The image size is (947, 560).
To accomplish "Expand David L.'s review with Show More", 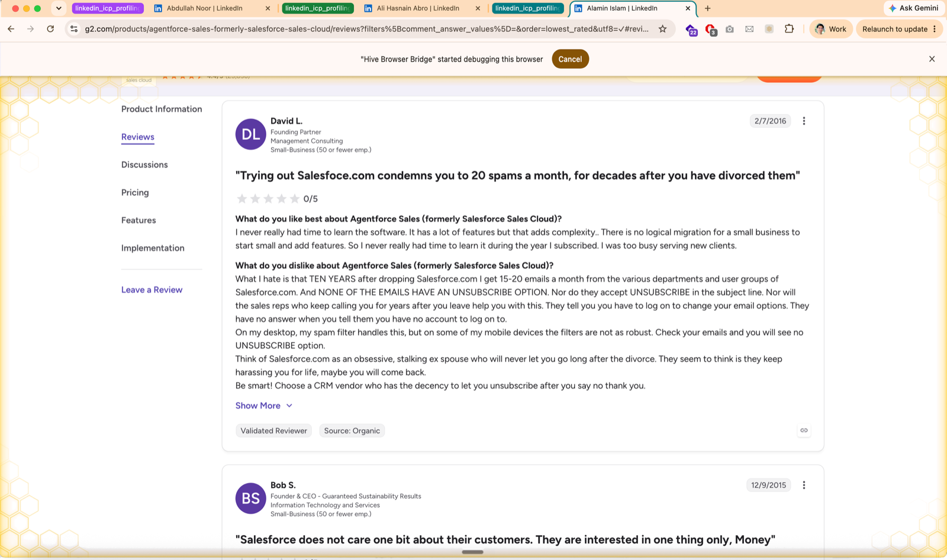I will pyautogui.click(x=264, y=405).
